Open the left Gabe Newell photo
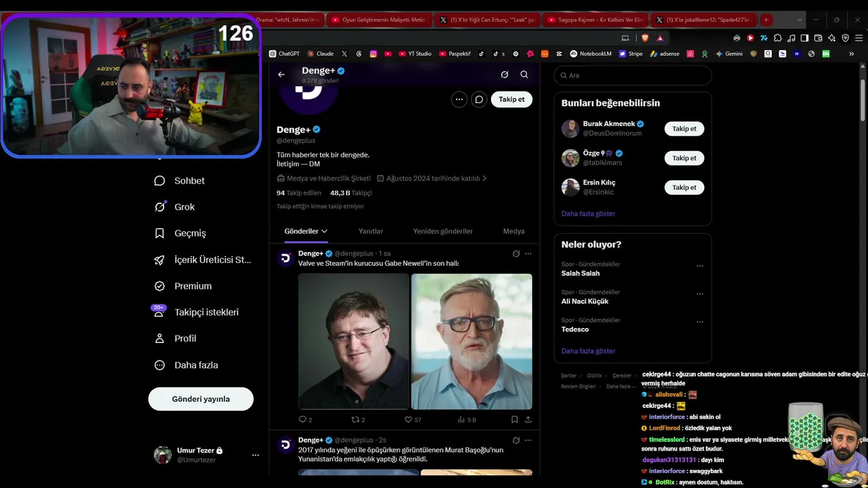Image resolution: width=868 pixels, height=488 pixels. pyautogui.click(x=354, y=342)
